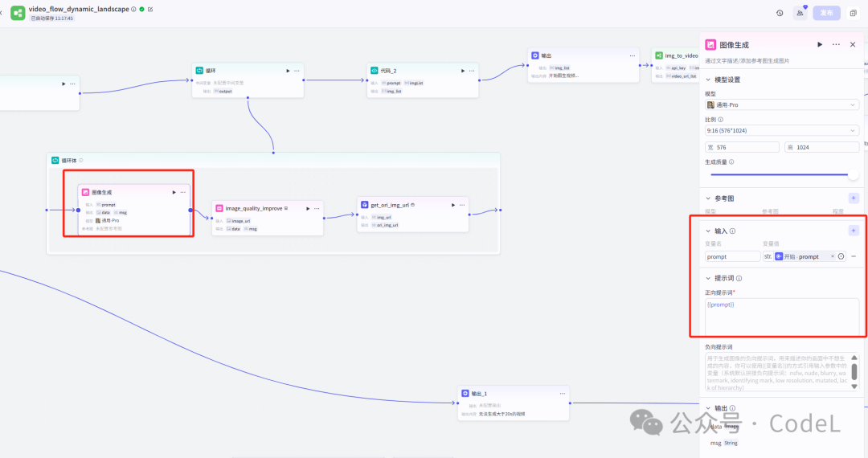
Task: Click the duplicate icon right of 发布
Action: click(x=853, y=14)
